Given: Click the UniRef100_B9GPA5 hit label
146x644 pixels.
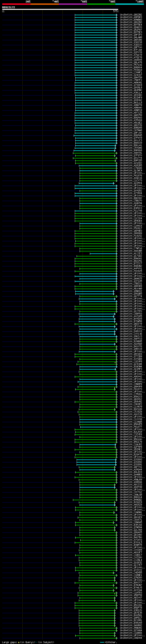Looking at the screenshot, I should pyautogui.click(x=131, y=135).
